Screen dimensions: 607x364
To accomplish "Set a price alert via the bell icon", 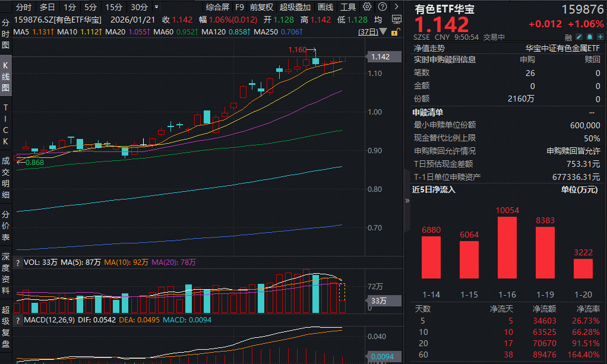I will pos(590,37).
